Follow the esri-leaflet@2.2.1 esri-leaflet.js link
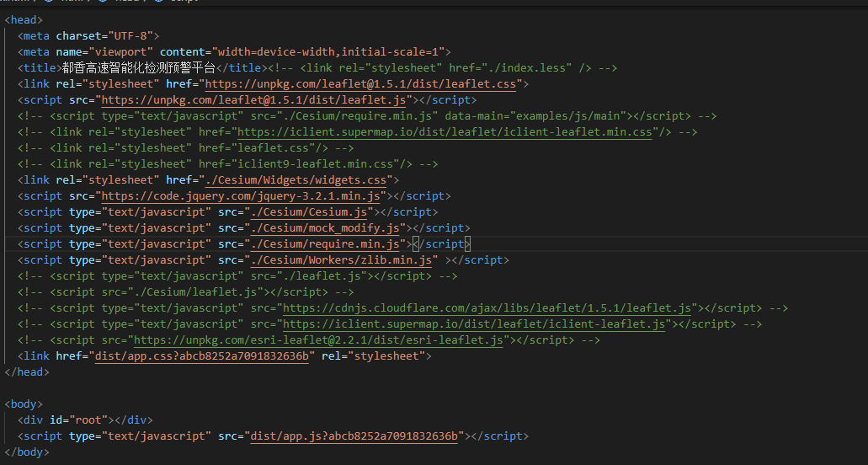 [318, 340]
